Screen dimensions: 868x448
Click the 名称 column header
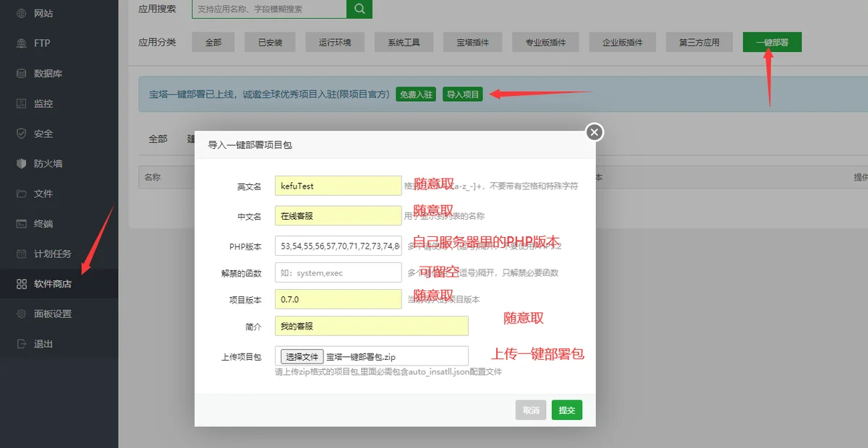click(x=152, y=177)
